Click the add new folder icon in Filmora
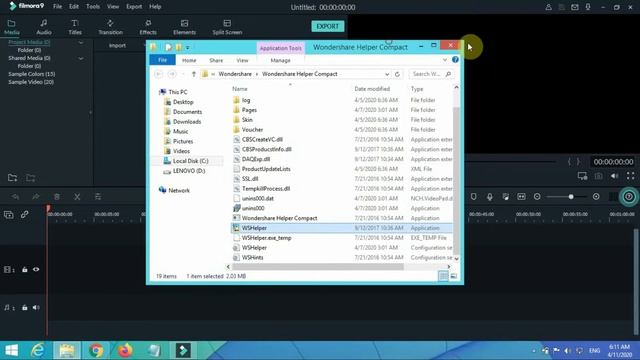Image resolution: width=640 pixels, height=360 pixels. 12,178
